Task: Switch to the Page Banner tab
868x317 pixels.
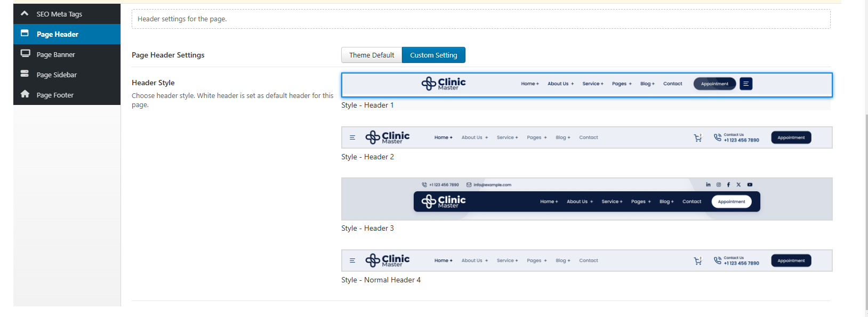Action: [56, 54]
